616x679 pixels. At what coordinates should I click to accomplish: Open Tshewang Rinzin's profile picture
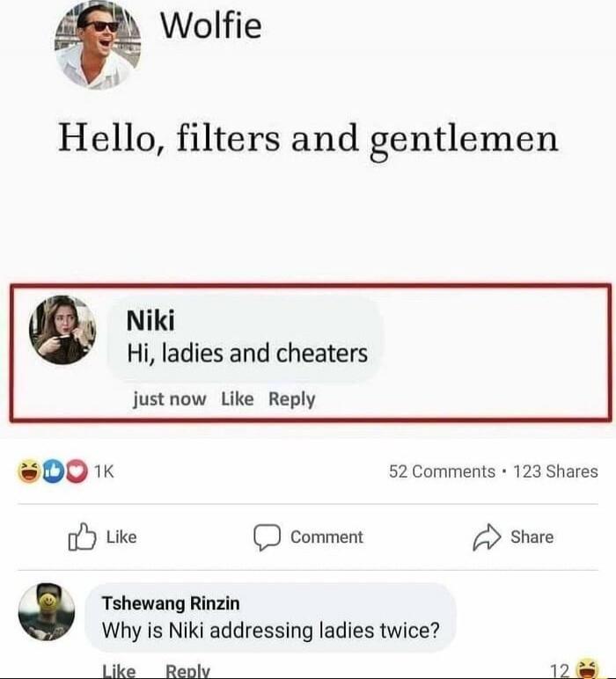tap(47, 612)
